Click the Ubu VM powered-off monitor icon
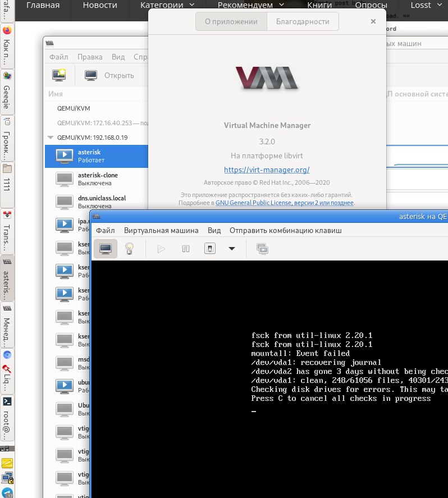This screenshot has height=498, width=448. (65, 409)
